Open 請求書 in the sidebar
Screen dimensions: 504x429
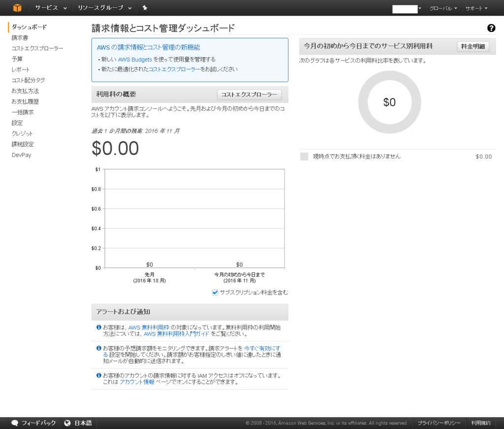(x=20, y=37)
